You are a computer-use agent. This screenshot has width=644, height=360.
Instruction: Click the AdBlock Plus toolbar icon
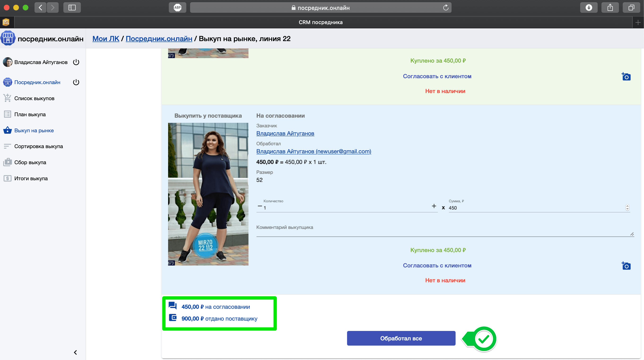pyautogui.click(x=177, y=8)
